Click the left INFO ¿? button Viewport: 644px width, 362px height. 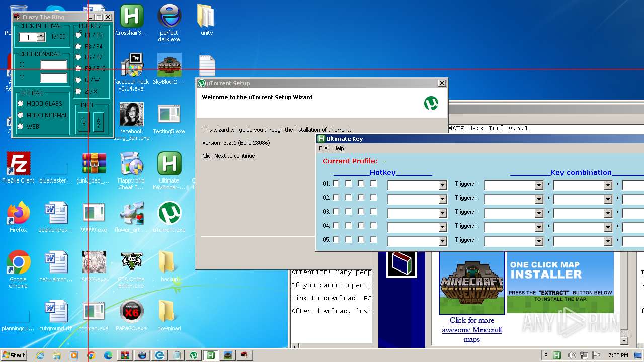click(84, 122)
